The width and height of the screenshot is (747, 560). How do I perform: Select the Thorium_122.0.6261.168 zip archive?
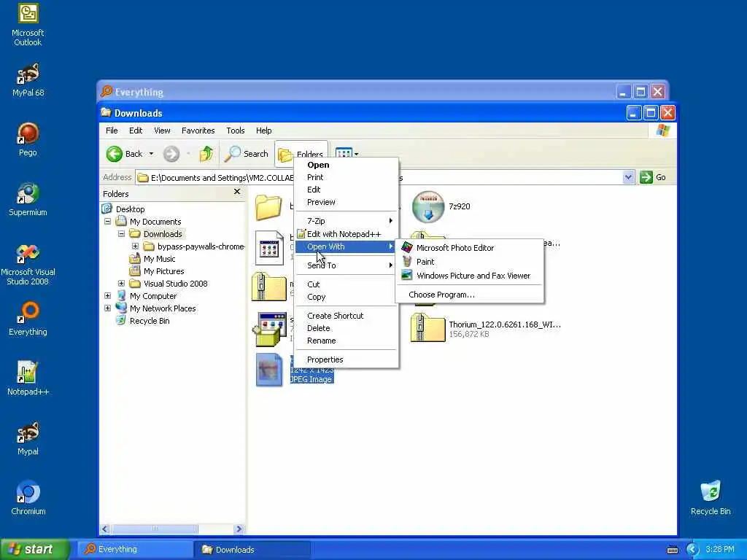click(x=486, y=329)
